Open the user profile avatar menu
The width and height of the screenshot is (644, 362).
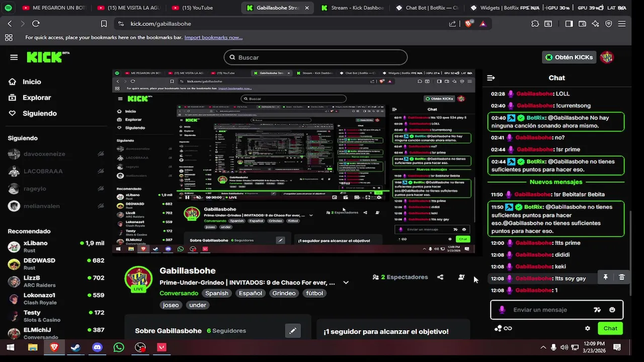click(x=607, y=57)
